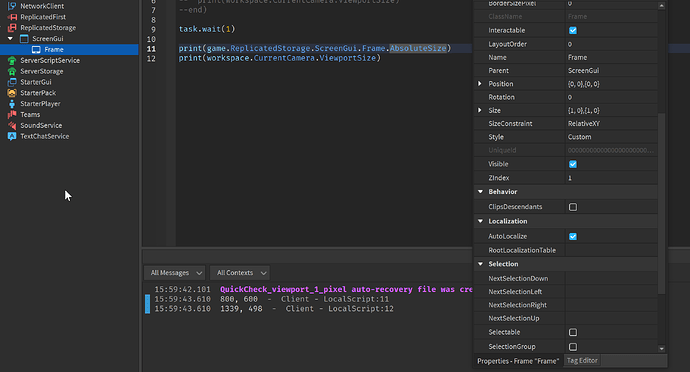
Task: Click the Frame object icon
Action: coord(36,49)
